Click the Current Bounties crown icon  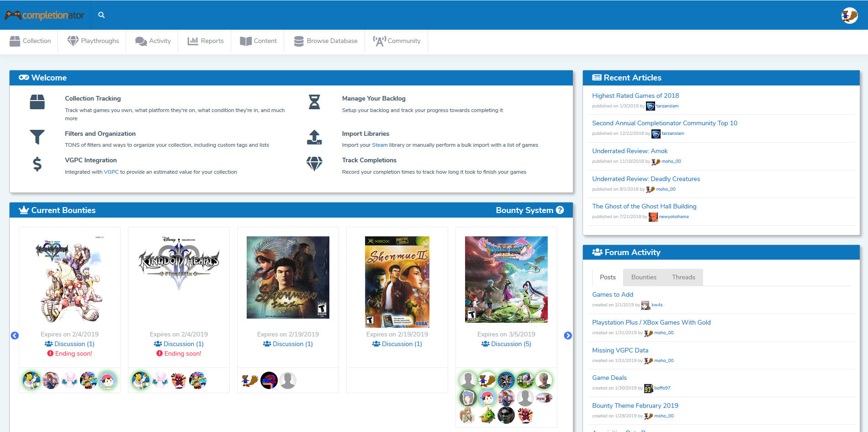click(x=24, y=210)
